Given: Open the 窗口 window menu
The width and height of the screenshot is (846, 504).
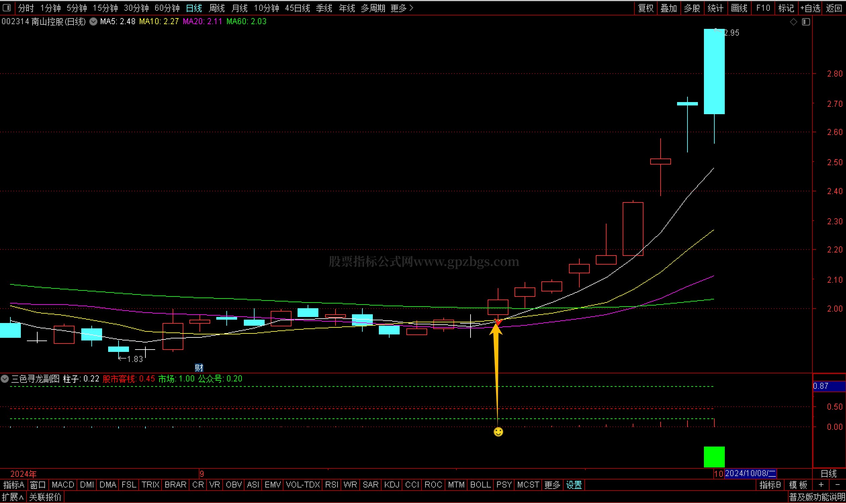Looking at the screenshot, I should (x=38, y=485).
